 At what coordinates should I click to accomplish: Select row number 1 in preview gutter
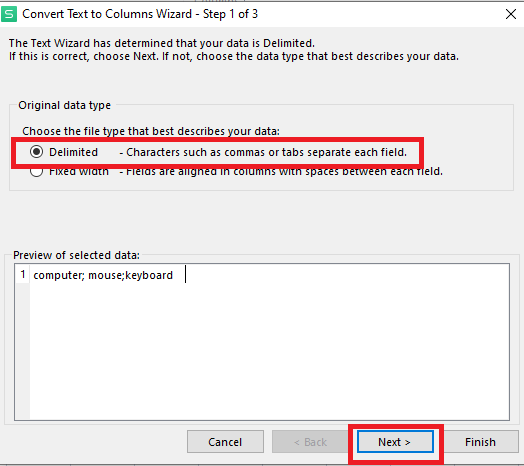23,274
